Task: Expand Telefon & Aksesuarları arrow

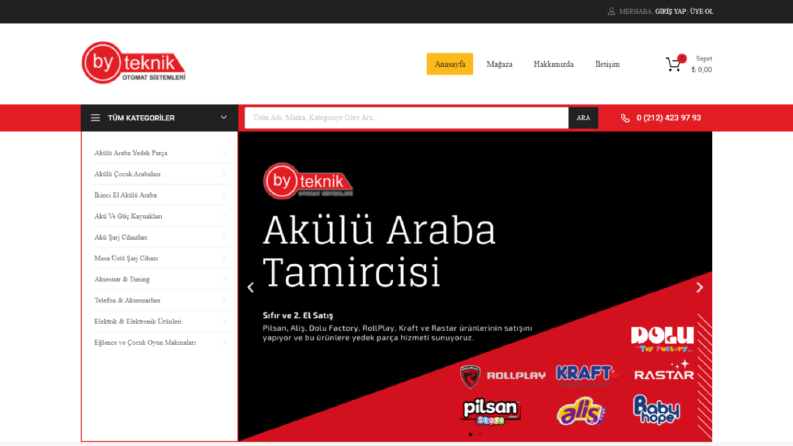Action: click(x=224, y=300)
